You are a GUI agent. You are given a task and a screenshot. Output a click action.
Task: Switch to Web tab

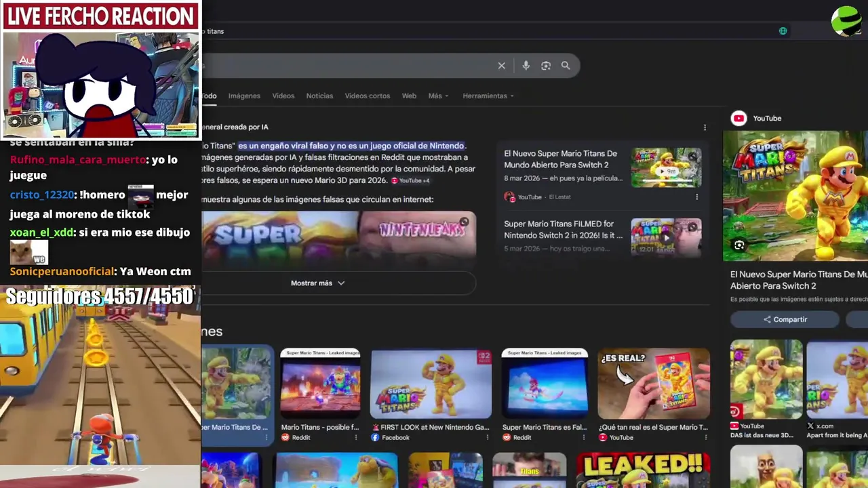(409, 96)
